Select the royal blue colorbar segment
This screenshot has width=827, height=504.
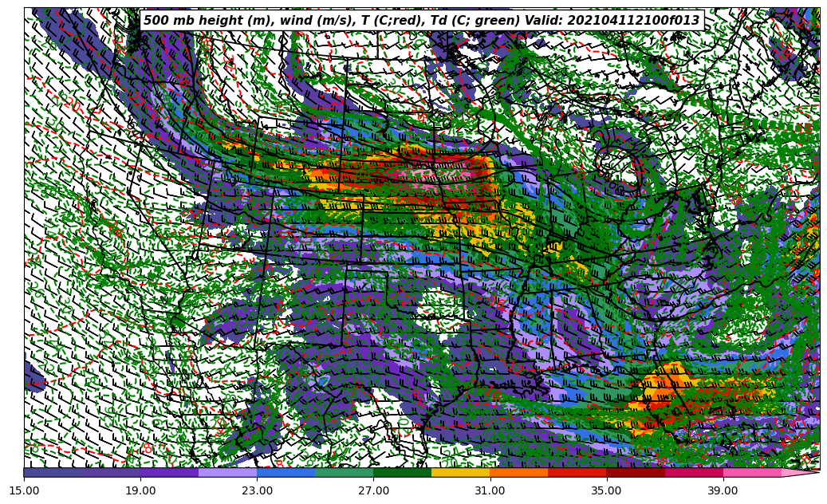point(286,472)
